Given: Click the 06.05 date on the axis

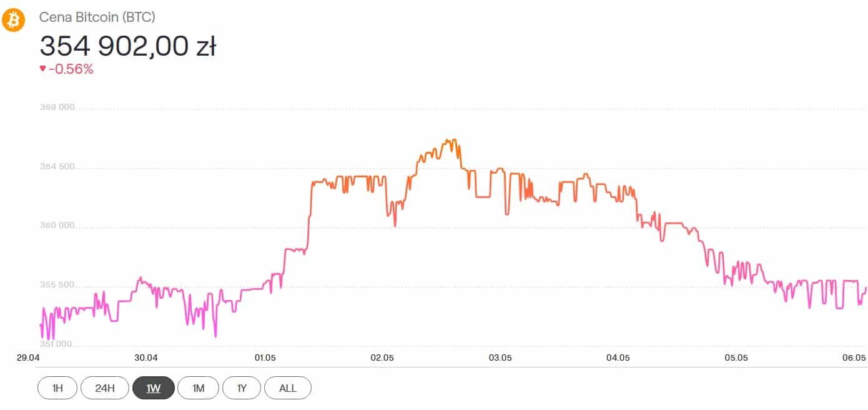Looking at the screenshot, I should tap(854, 358).
